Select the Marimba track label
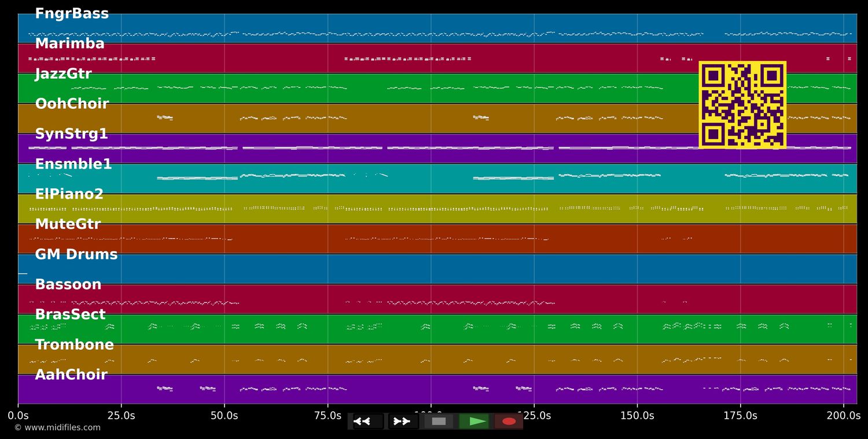Image resolution: width=868 pixels, height=439 pixels. click(69, 44)
